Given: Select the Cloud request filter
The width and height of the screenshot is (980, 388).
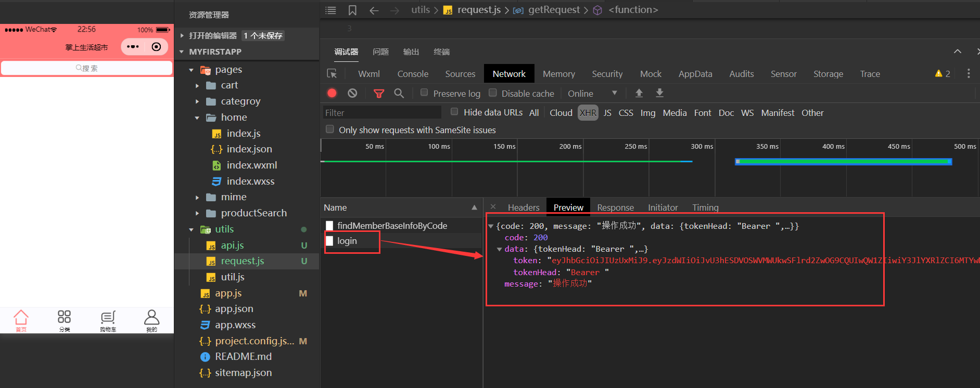Looking at the screenshot, I should click(x=561, y=113).
